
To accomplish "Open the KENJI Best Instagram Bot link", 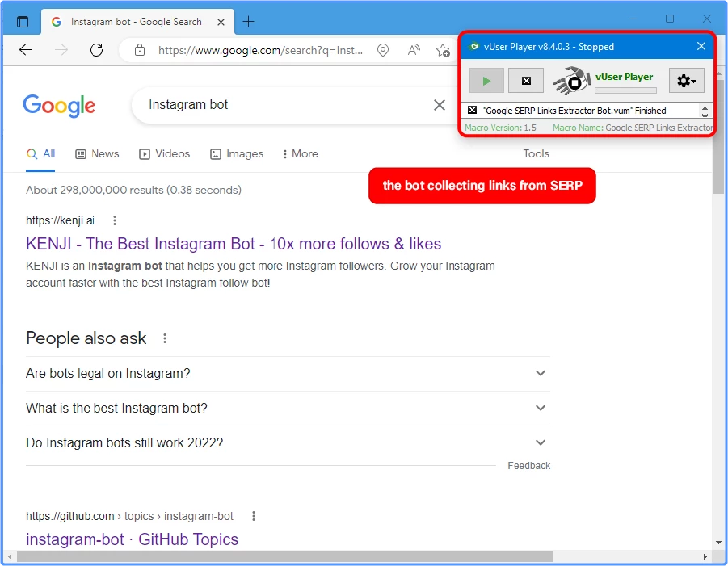I will (234, 244).
